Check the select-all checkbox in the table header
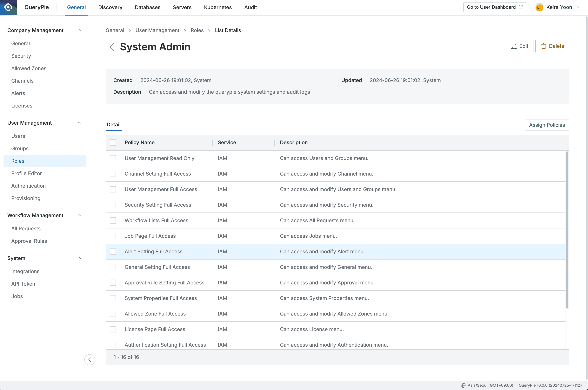This screenshot has width=588, height=390. [113, 142]
